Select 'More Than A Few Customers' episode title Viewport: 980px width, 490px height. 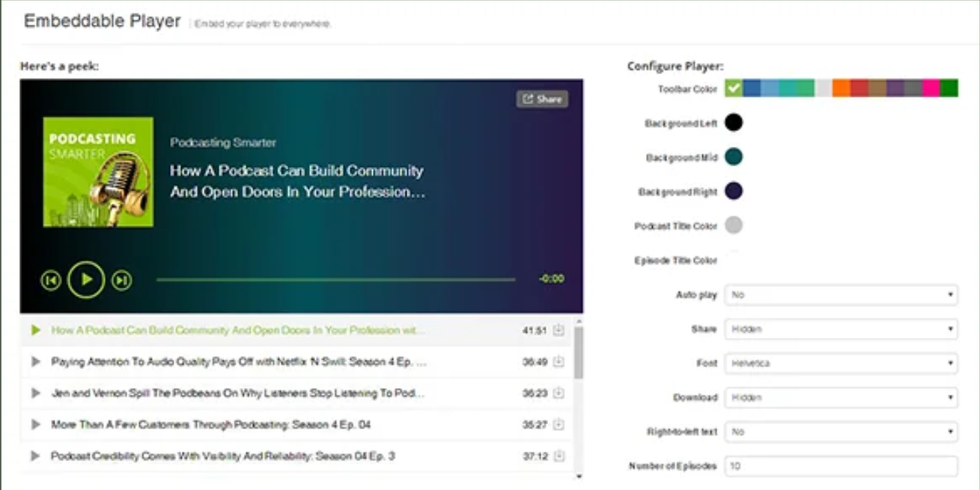211,424
